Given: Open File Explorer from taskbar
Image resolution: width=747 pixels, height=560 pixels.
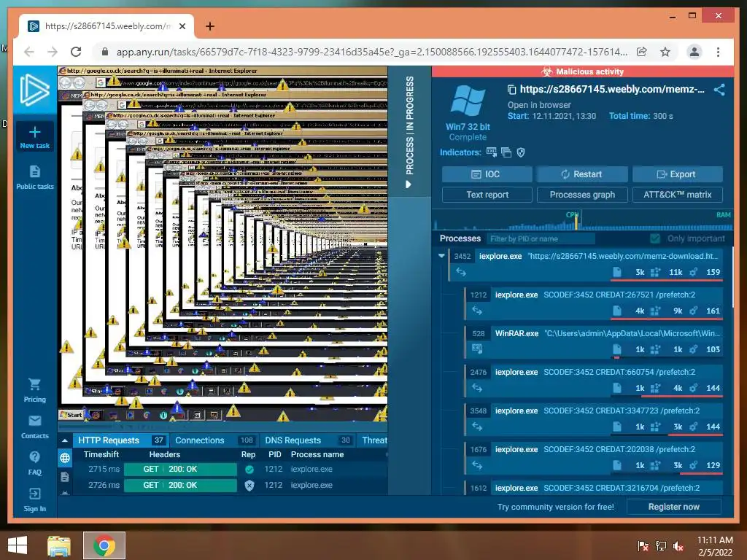Looking at the screenshot, I should point(58,545).
